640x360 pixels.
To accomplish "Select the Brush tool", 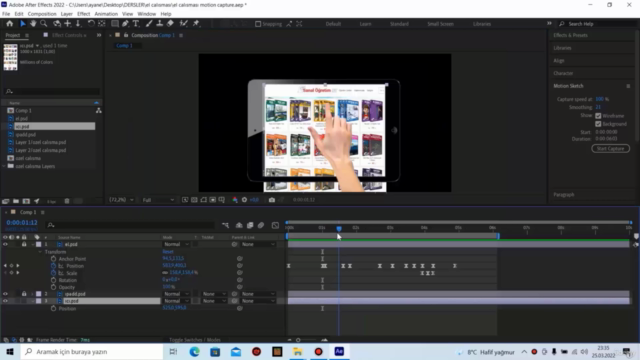I will [x=149, y=24].
